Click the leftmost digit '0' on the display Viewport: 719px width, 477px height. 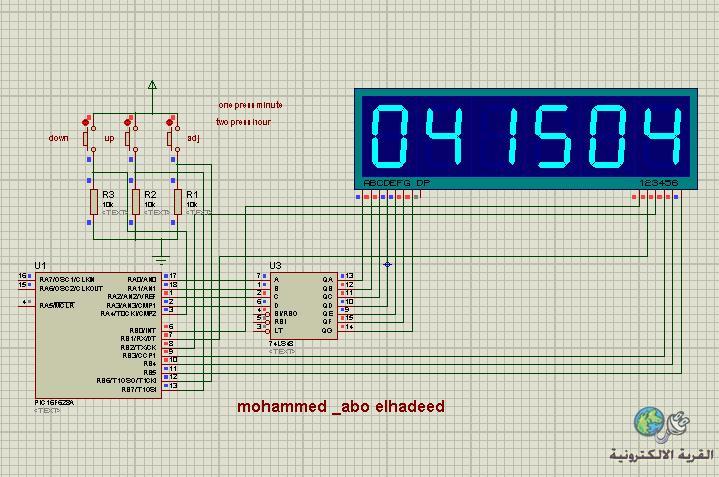click(389, 136)
